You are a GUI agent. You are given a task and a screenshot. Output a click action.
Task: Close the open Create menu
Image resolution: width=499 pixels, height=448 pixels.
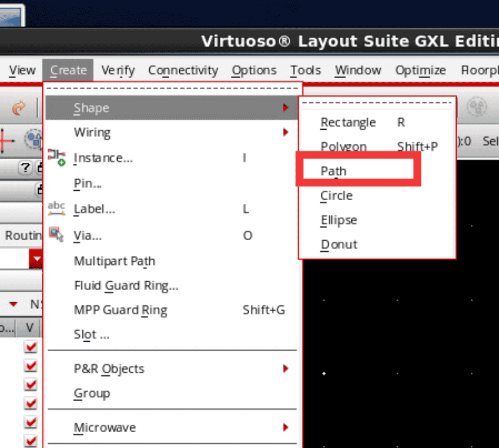(x=68, y=70)
